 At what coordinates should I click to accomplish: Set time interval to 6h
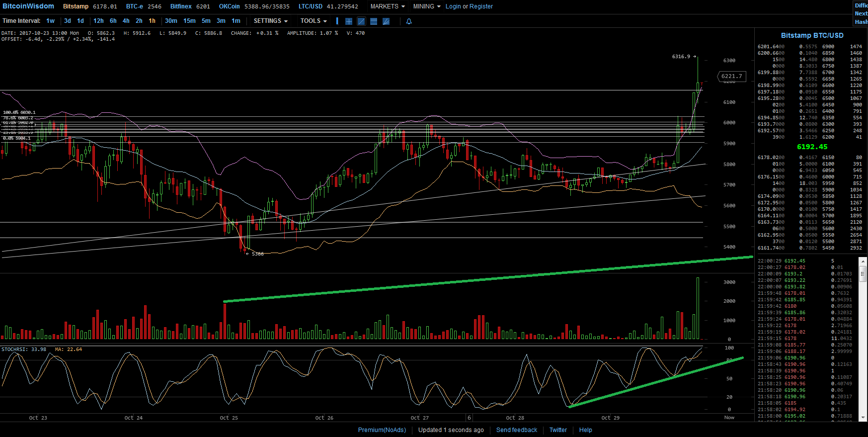(x=113, y=21)
